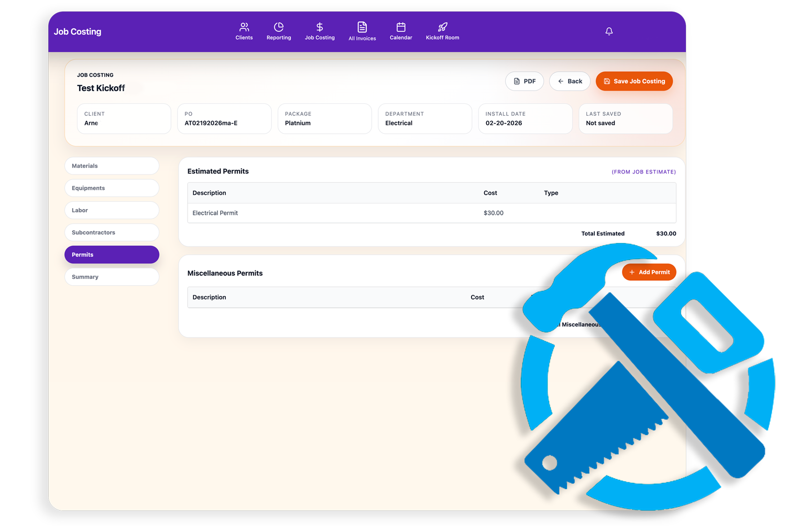Click the Install Date info card
Image resolution: width=786 pixels, height=532 pixels.
pyautogui.click(x=525, y=118)
